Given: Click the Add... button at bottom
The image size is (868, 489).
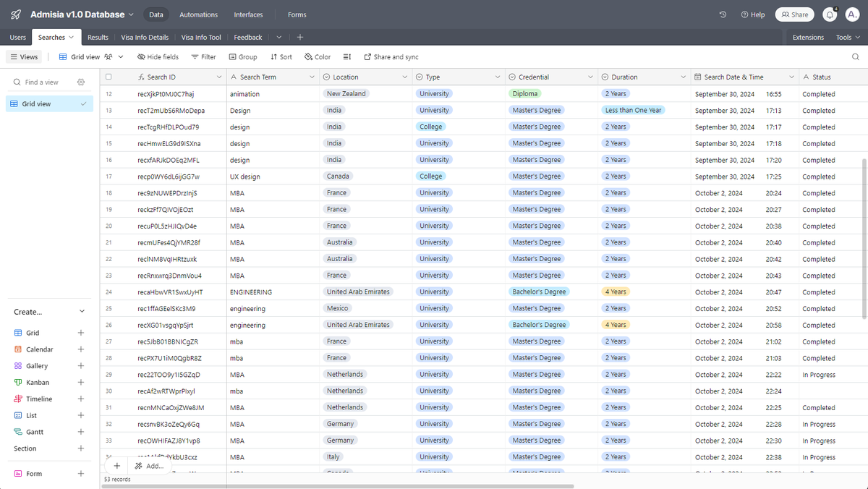Looking at the screenshot, I should 150,466.
